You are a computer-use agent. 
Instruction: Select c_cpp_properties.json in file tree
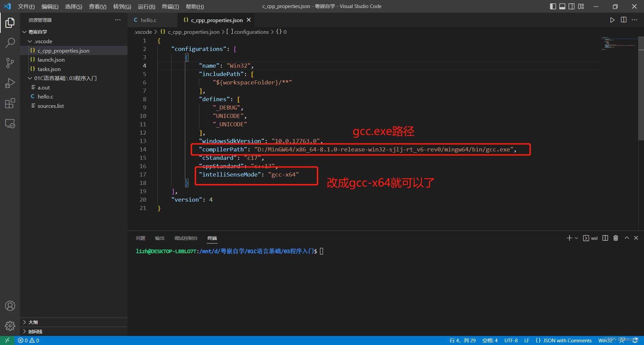(x=74, y=51)
